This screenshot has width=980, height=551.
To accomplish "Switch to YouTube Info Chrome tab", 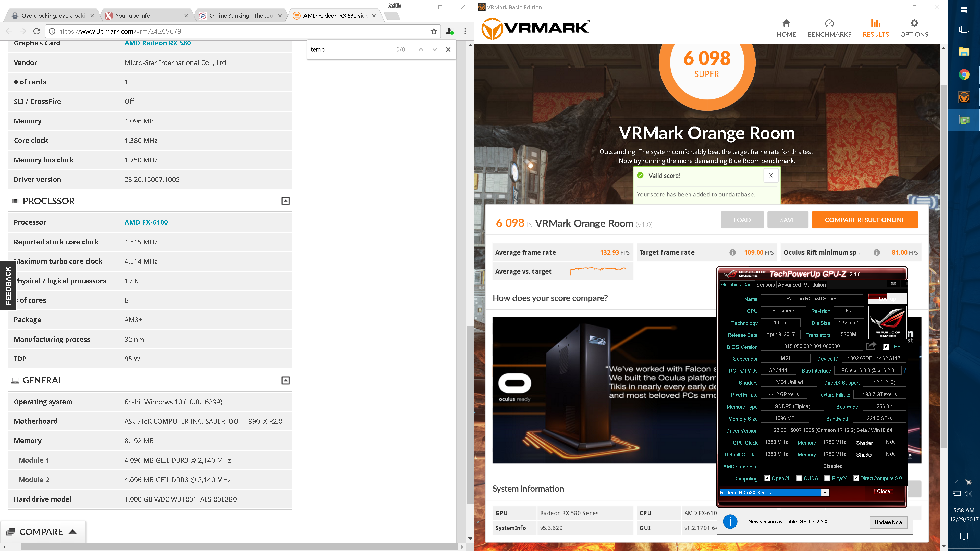I will point(147,16).
